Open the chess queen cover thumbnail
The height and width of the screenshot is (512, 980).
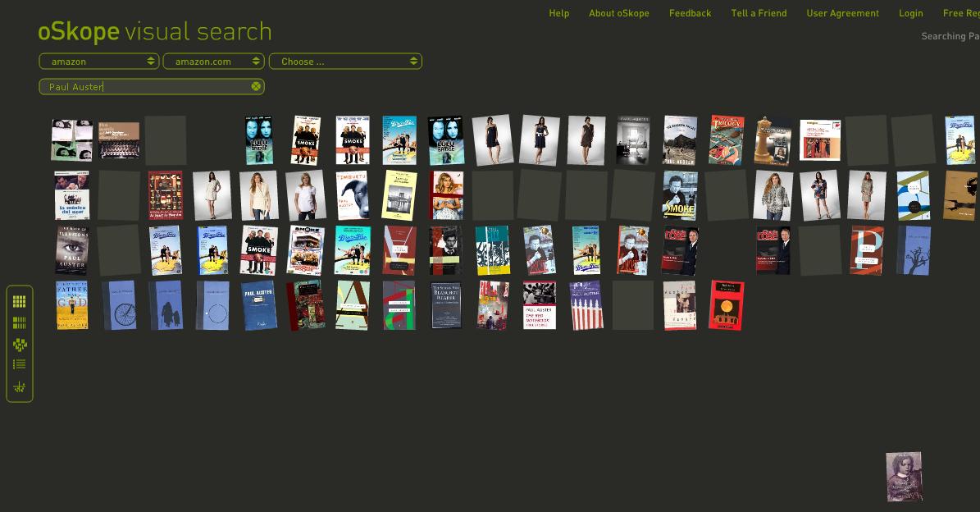[x=773, y=140]
